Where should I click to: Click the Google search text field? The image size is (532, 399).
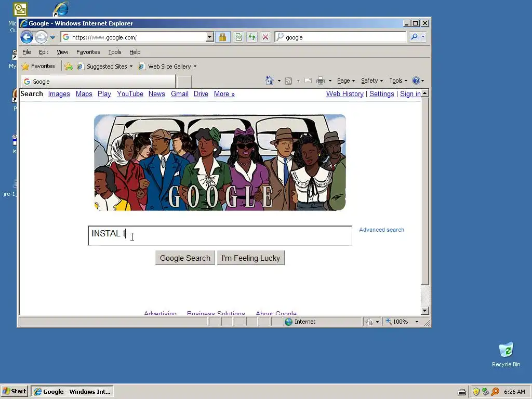(220, 235)
